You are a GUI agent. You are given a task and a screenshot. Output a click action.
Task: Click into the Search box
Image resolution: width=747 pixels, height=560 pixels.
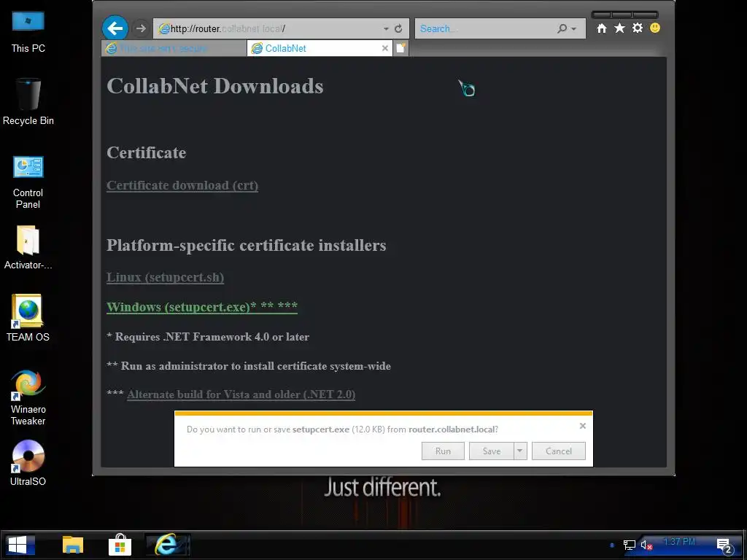[x=485, y=28]
